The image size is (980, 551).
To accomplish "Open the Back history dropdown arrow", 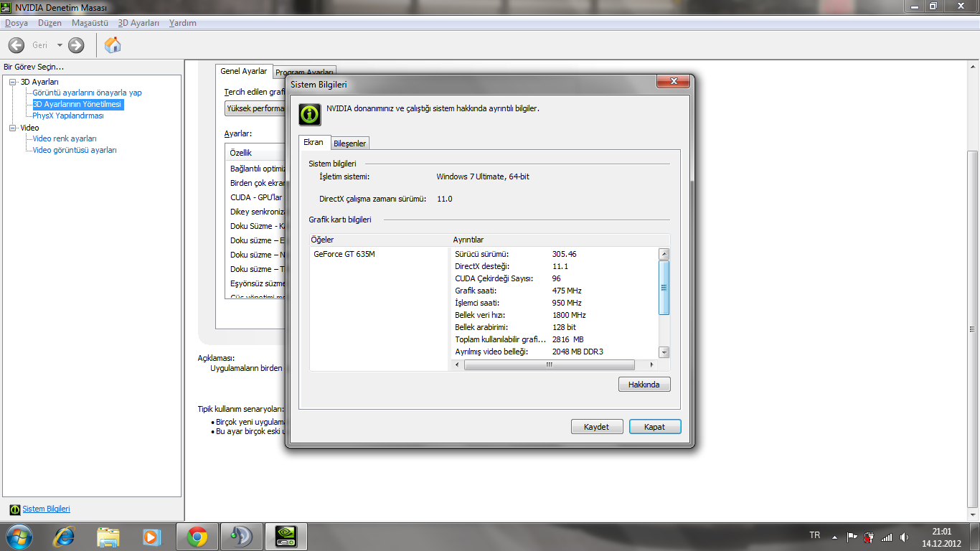I will click(x=60, y=45).
